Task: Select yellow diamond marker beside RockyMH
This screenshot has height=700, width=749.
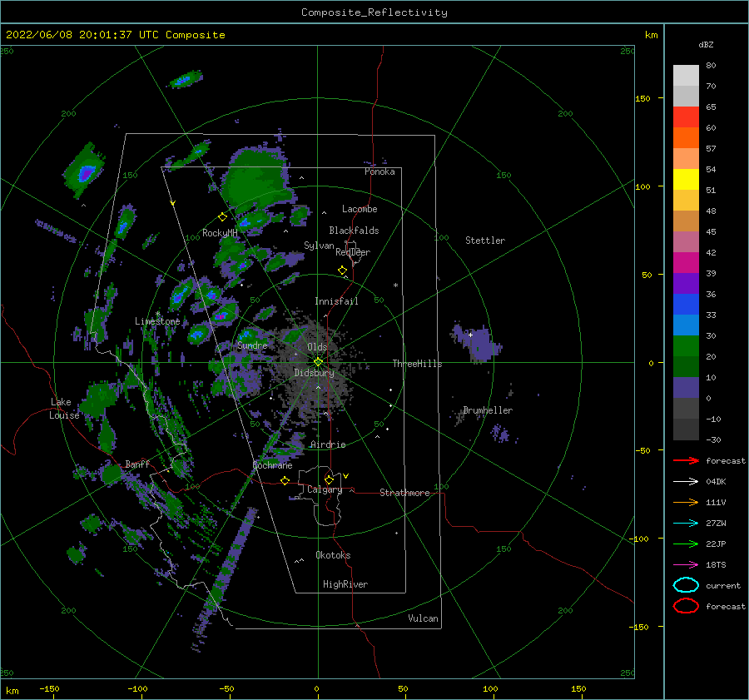Action: pyautogui.click(x=222, y=217)
